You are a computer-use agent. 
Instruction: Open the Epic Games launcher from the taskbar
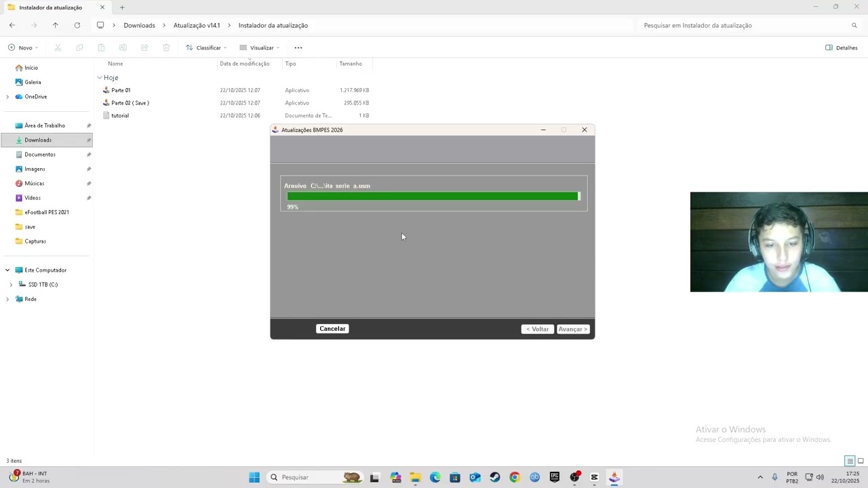pos(555,478)
